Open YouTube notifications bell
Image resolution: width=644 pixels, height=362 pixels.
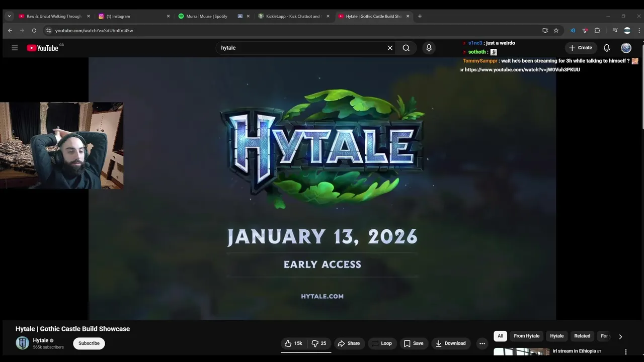pos(607,48)
